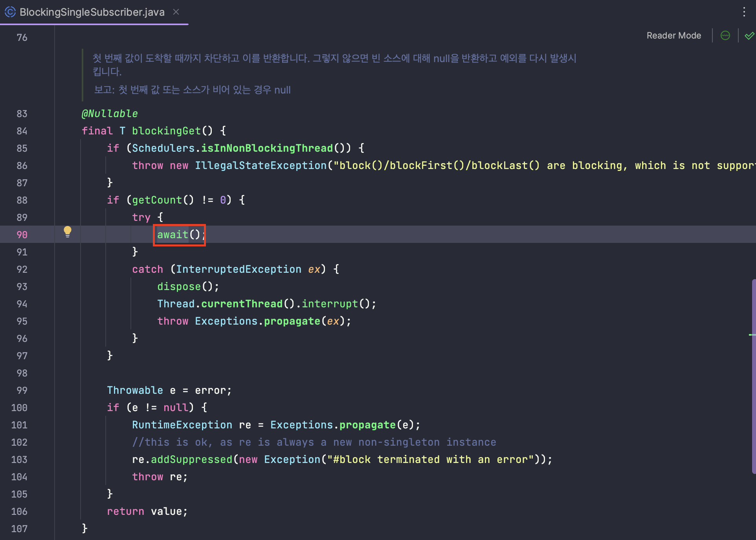
Task: Toggle Reader Mode
Action: click(x=673, y=36)
